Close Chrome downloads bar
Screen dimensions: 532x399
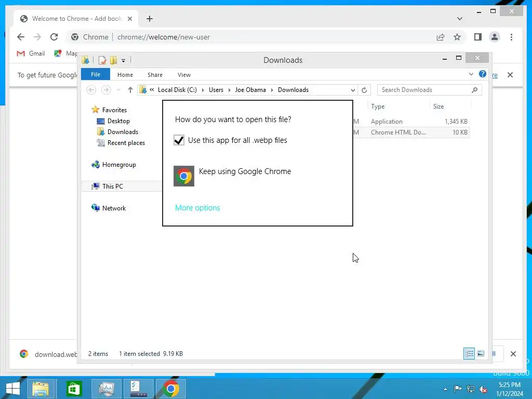[513, 354]
